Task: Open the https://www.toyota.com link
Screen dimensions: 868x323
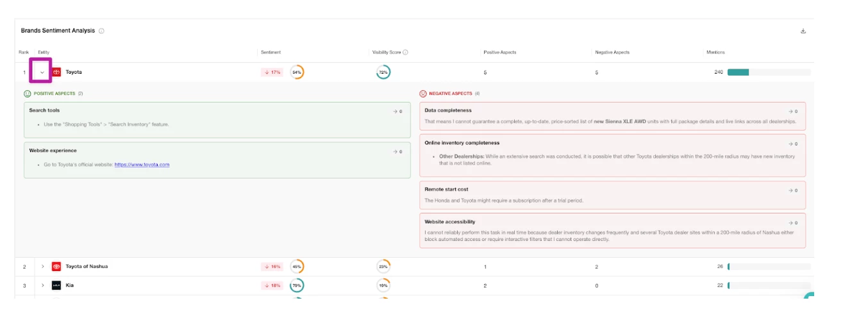Action: point(142,165)
